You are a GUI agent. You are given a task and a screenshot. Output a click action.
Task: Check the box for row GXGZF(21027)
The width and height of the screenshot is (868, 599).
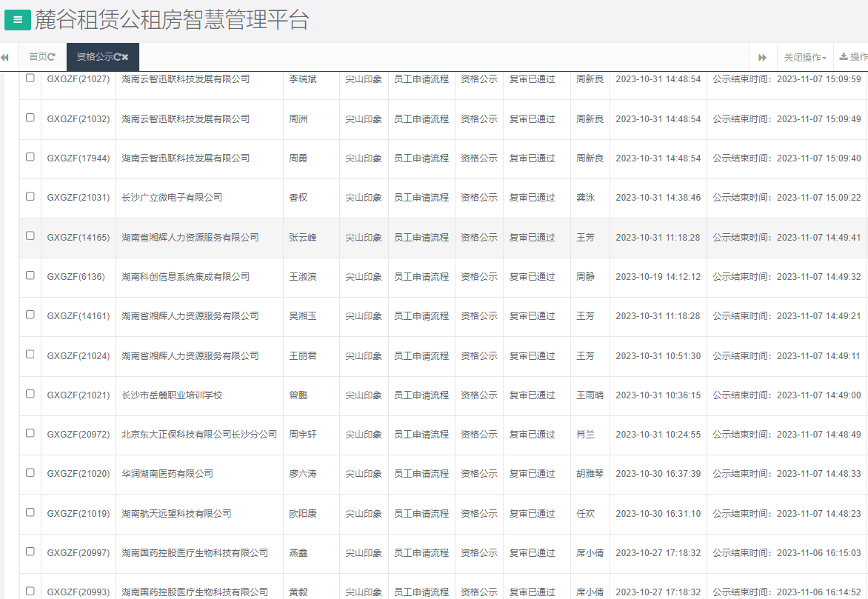click(30, 78)
